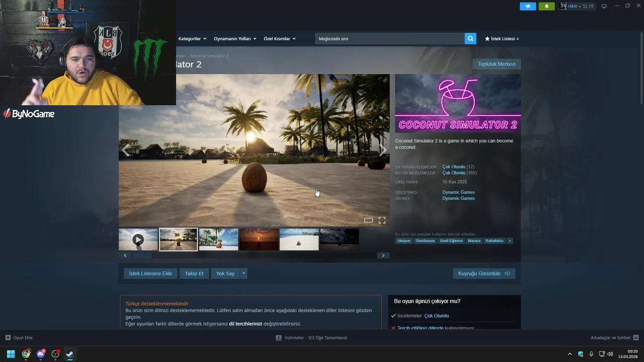
Task: Click the thumbnail strip right arrow
Action: [383, 255]
